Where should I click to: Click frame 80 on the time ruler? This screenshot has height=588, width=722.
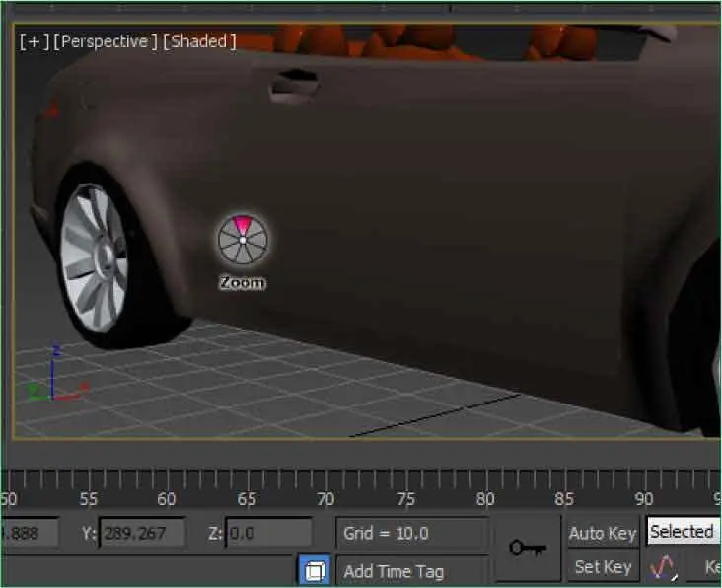pos(484,482)
